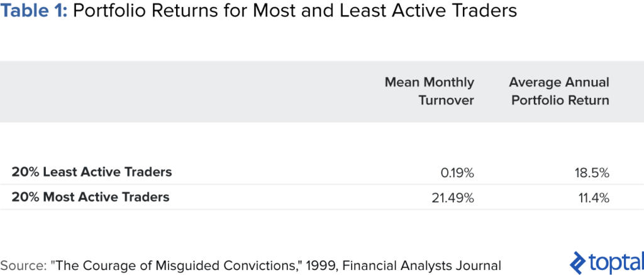This screenshot has width=644, height=275.
Task: Click the Average Annual Portfolio Return header
Action: click(x=559, y=92)
